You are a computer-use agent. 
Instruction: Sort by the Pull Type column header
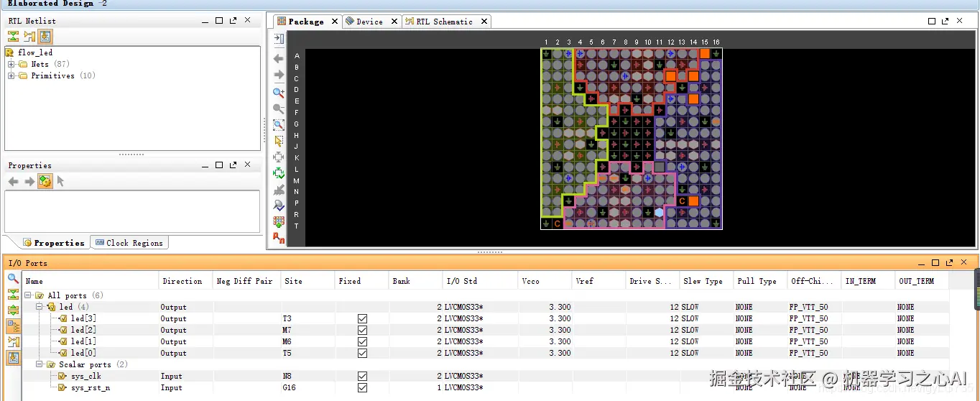[760, 281]
